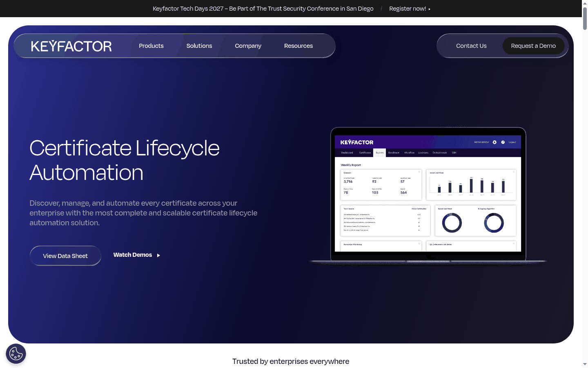Viewport: 588px width, 368px height.
Task: Click the page's vertical scrollbar thumb
Action: coord(585,18)
